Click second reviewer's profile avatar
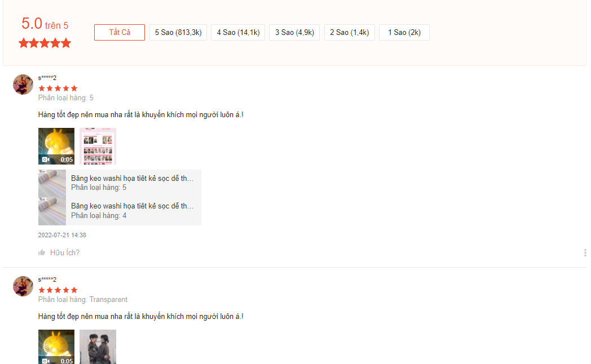591x364 pixels. click(x=23, y=286)
